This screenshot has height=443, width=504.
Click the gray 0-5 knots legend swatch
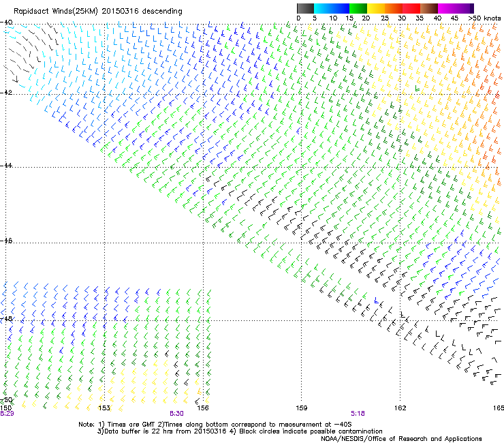[305, 8]
